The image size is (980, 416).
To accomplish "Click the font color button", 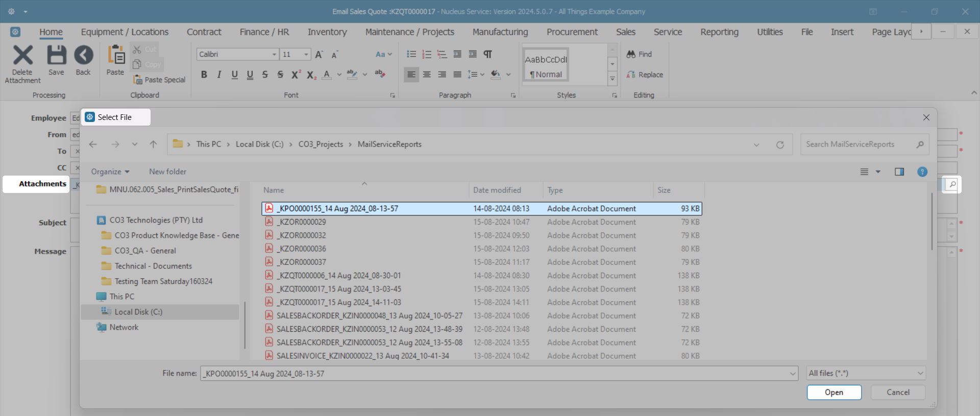I will (x=327, y=75).
